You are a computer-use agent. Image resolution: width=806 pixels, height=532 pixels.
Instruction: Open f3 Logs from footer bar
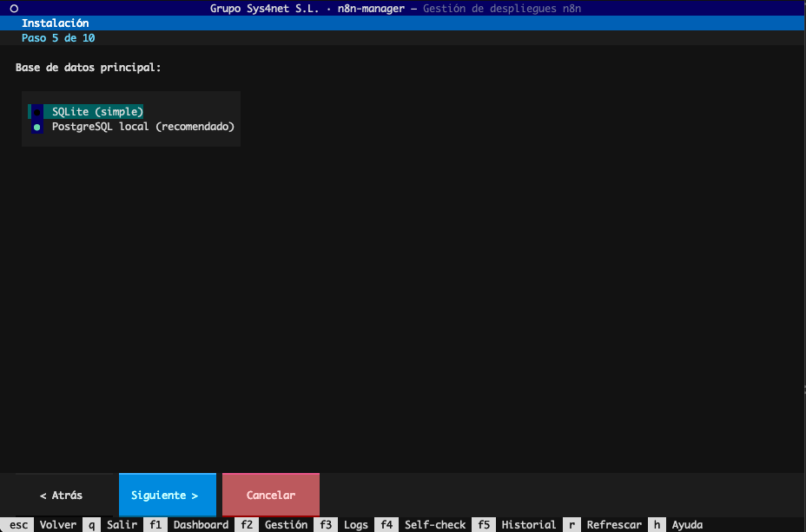(344, 525)
